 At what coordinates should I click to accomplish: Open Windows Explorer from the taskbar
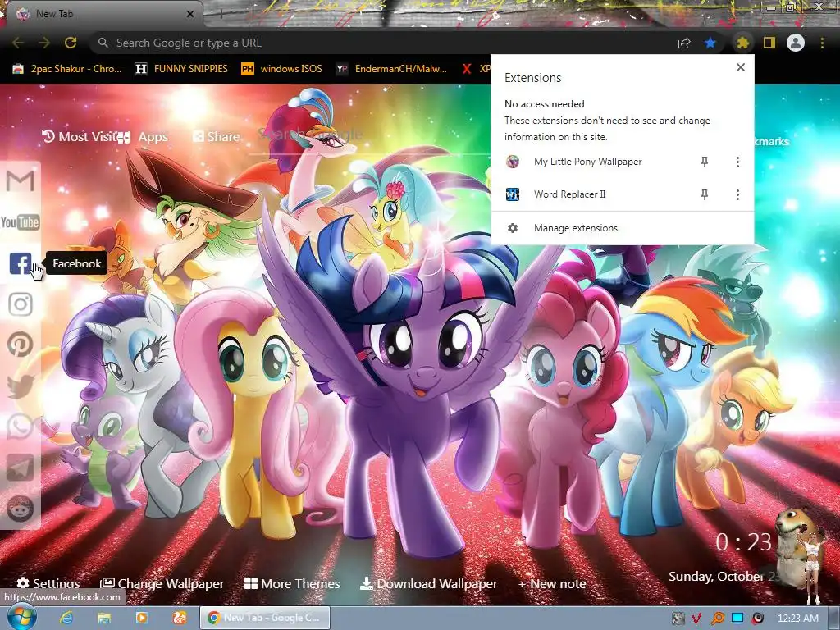click(104, 618)
